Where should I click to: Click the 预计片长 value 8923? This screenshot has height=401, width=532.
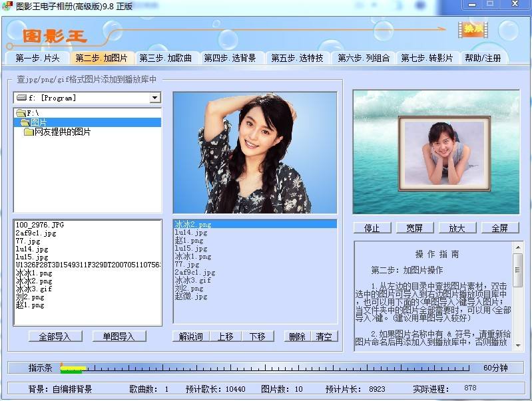coord(377,389)
